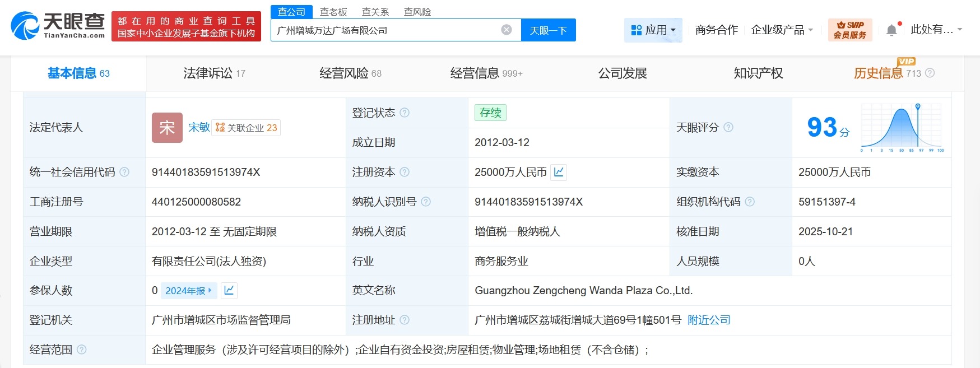The width and height of the screenshot is (980, 368).
Task: Click the score distribution chart
Action: point(902,128)
